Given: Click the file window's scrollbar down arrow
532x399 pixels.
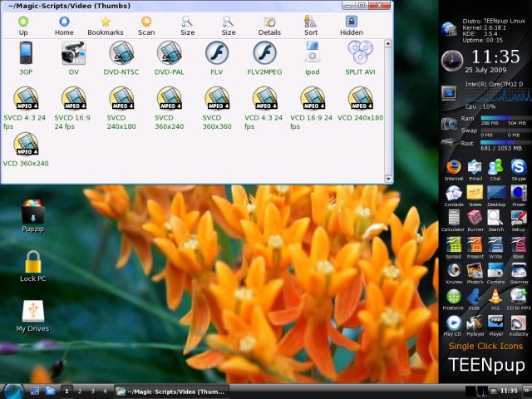Looking at the screenshot, I should coord(387,179).
